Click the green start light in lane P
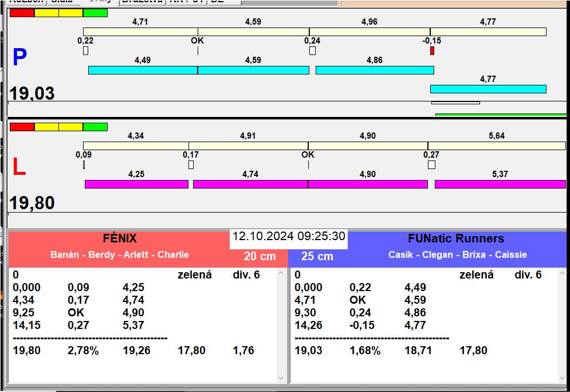This screenshot has width=570, height=392. point(95,13)
